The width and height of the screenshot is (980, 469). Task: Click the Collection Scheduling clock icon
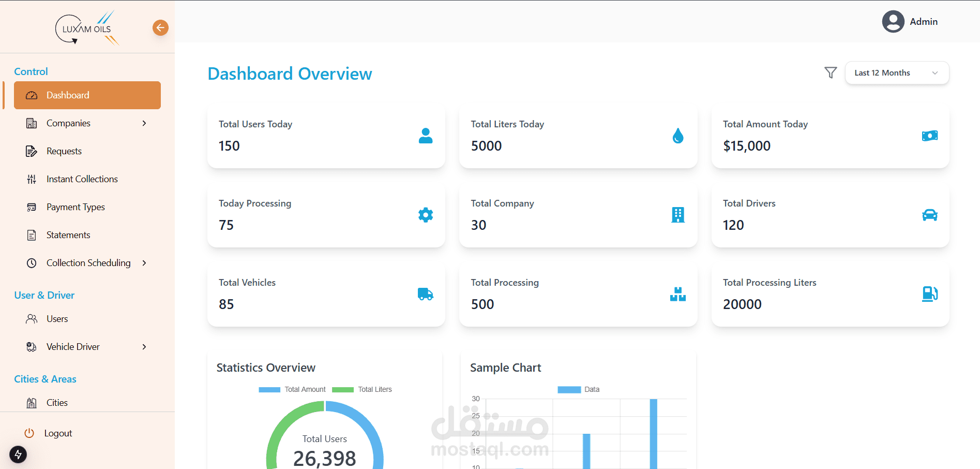[32, 263]
